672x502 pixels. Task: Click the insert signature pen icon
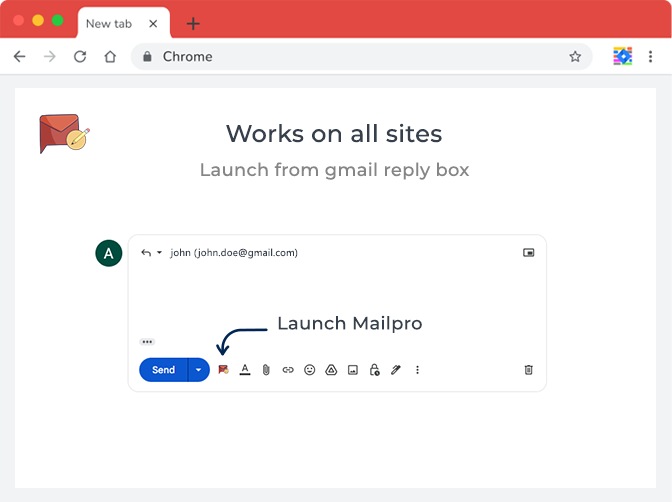[396, 370]
